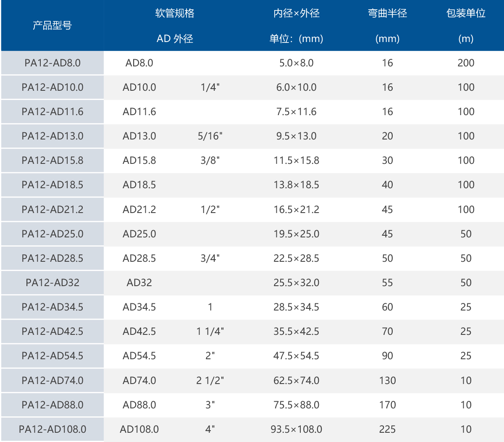
Task: Click the PA12-AD10.0 model row label
Action: 52,87
